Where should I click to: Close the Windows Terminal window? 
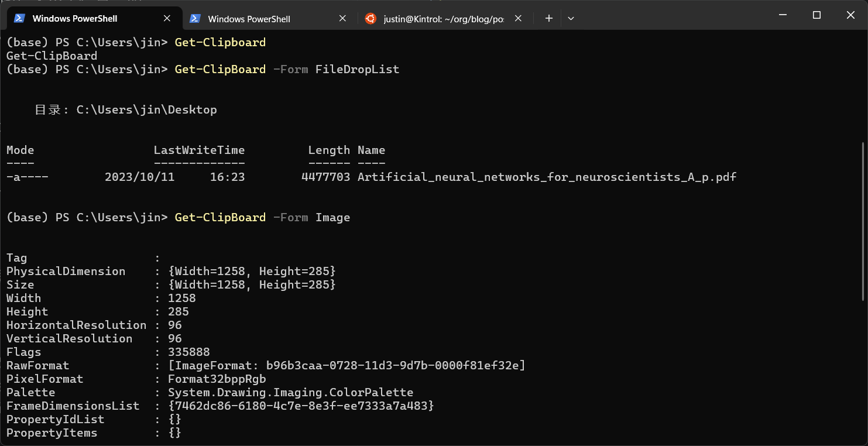tap(851, 15)
